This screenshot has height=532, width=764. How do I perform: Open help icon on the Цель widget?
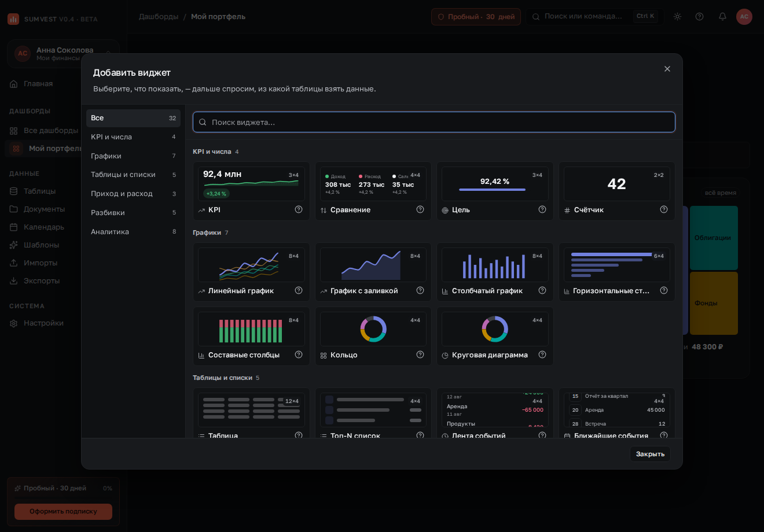coord(542,209)
